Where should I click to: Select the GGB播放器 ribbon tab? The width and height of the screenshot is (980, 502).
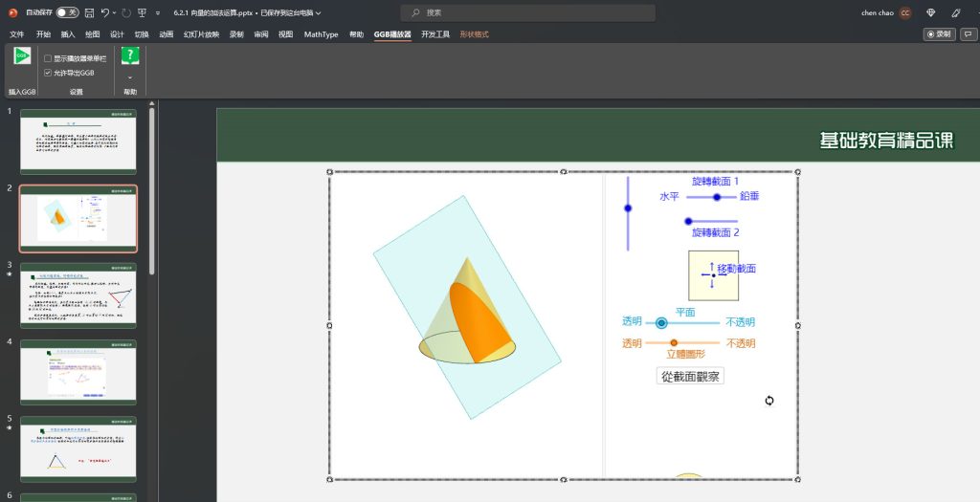point(392,34)
